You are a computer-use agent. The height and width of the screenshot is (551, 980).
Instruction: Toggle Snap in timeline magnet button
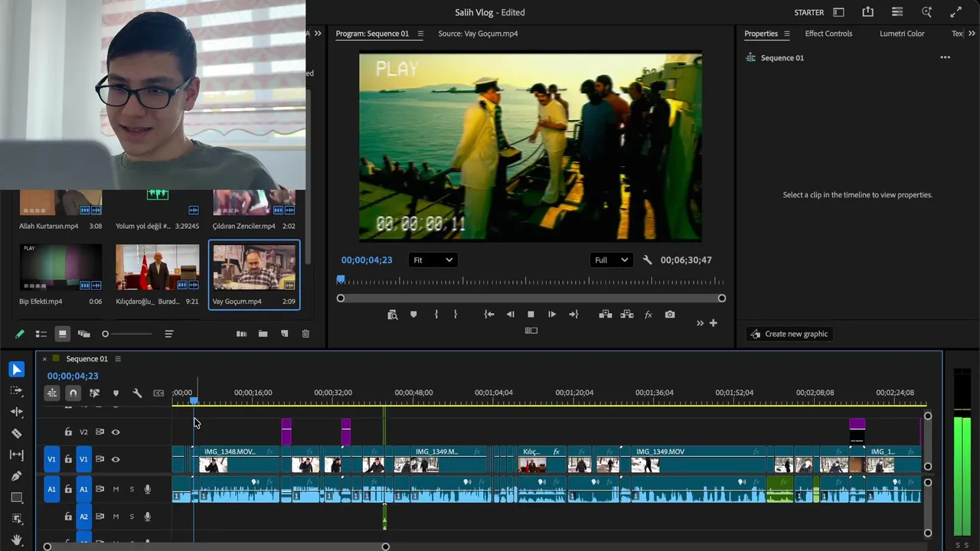tap(73, 393)
